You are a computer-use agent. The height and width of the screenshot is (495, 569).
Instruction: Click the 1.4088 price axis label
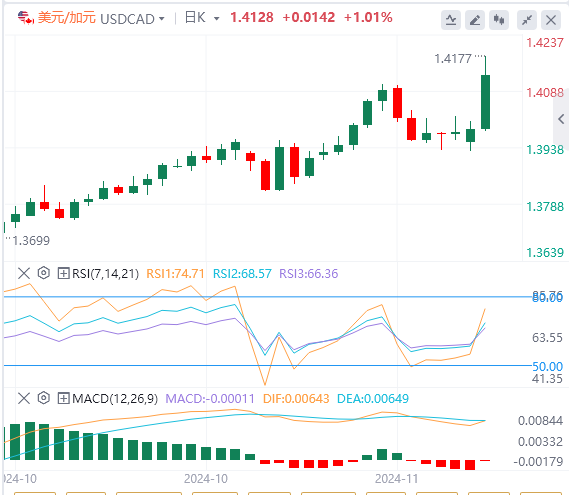point(545,93)
